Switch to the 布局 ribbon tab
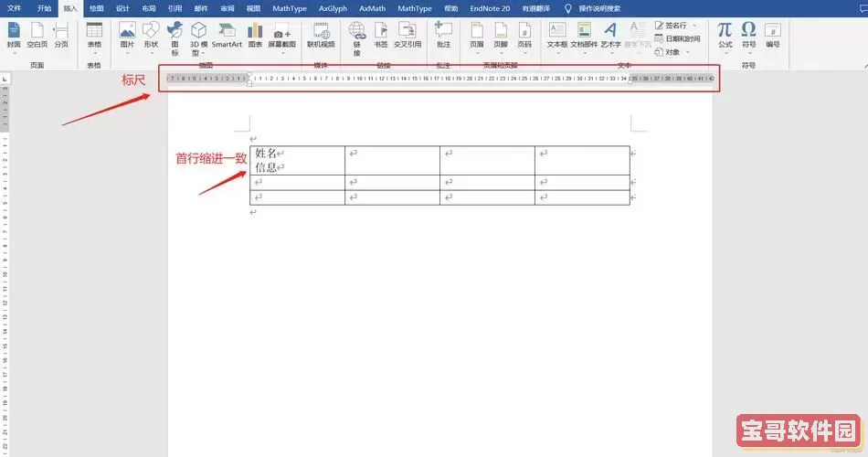The height and width of the screenshot is (457, 868). pyautogui.click(x=148, y=8)
